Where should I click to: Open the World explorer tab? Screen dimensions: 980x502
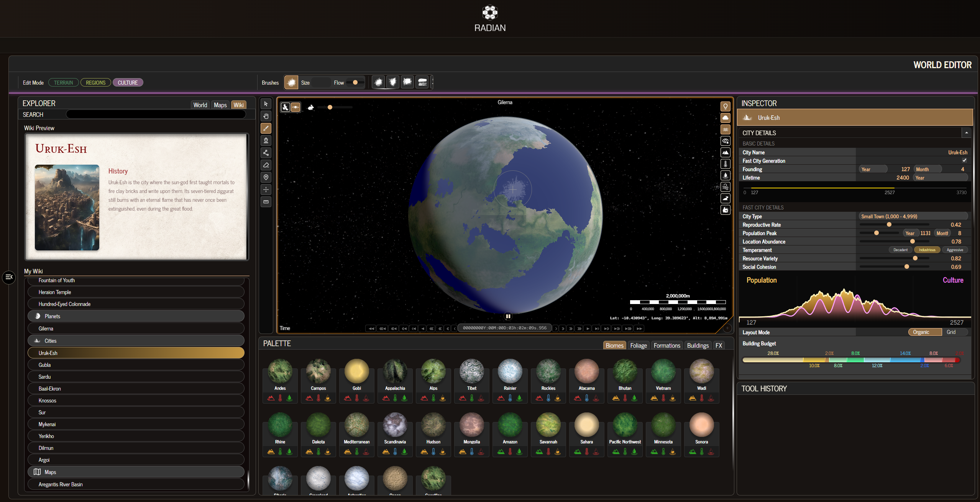coord(200,105)
